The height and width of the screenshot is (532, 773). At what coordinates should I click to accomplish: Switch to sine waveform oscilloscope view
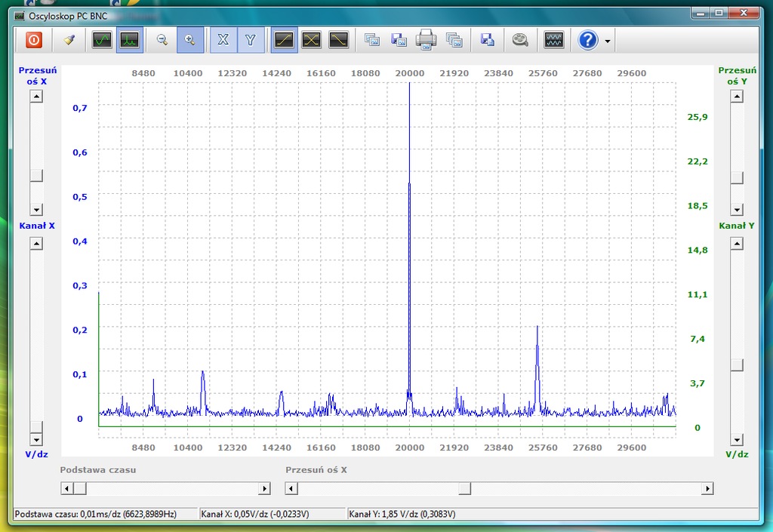click(102, 40)
